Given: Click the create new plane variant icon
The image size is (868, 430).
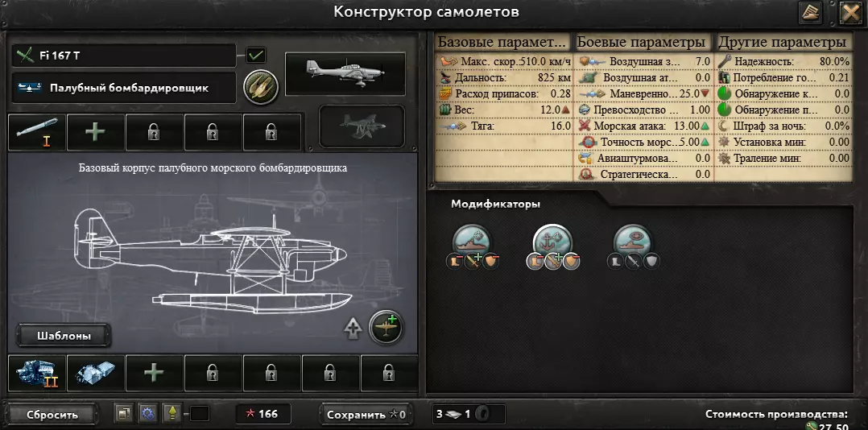Looking at the screenshot, I should point(386,327).
